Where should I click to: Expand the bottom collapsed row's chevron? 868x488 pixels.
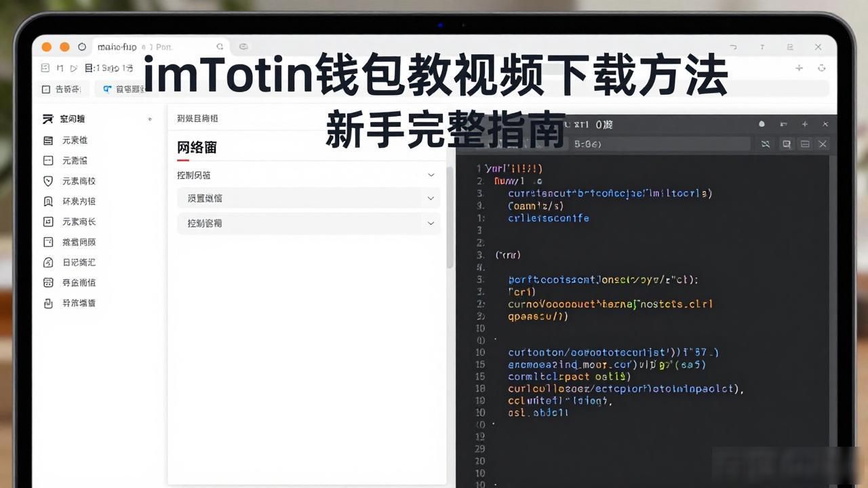point(431,223)
